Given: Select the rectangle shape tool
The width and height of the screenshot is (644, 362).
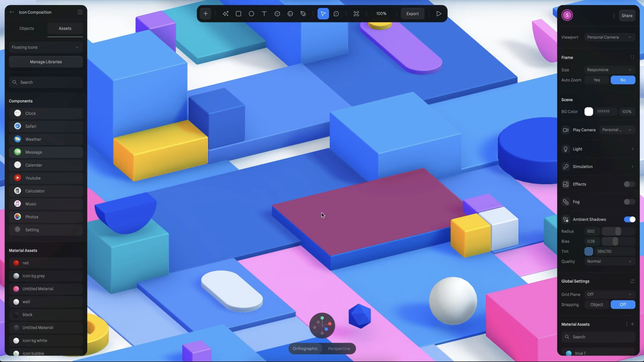Looking at the screenshot, I should point(238,14).
